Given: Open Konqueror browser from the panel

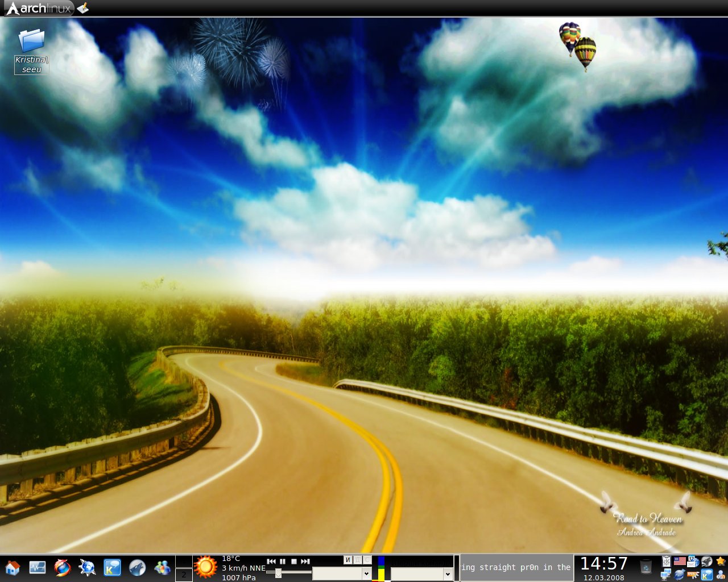Looking at the screenshot, I should (87, 567).
